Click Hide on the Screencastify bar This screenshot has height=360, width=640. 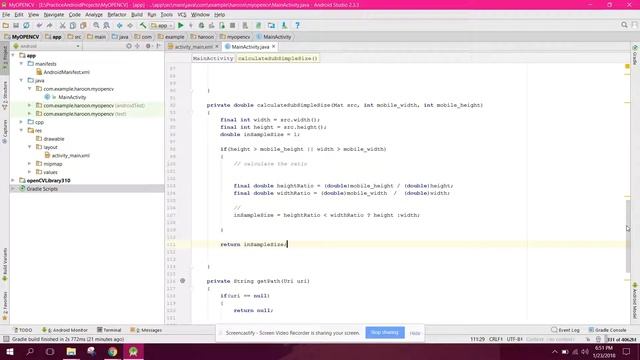coord(415,333)
